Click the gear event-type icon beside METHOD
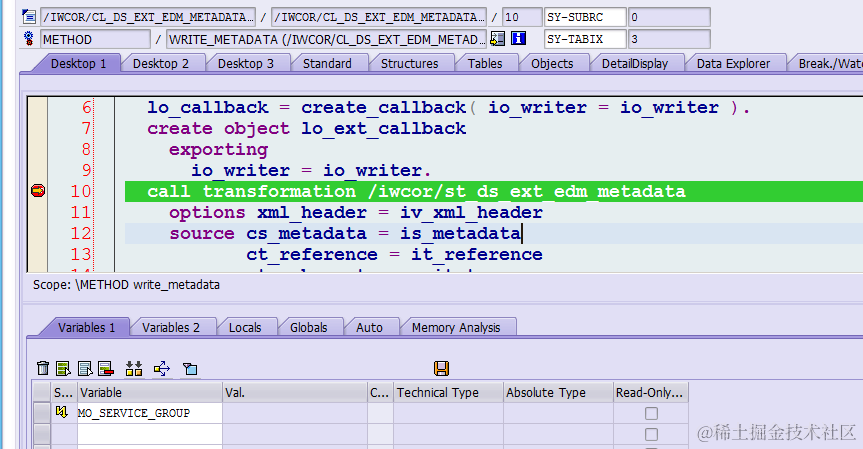The image size is (863, 449). (x=29, y=39)
